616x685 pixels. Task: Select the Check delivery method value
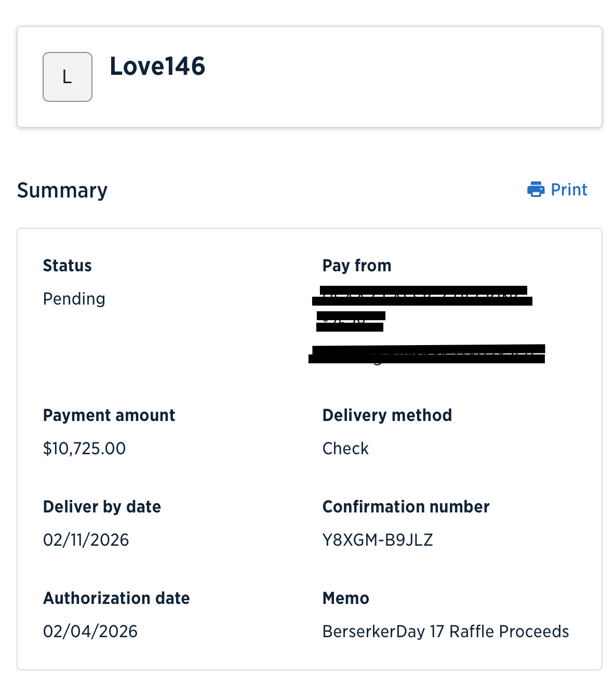345,449
